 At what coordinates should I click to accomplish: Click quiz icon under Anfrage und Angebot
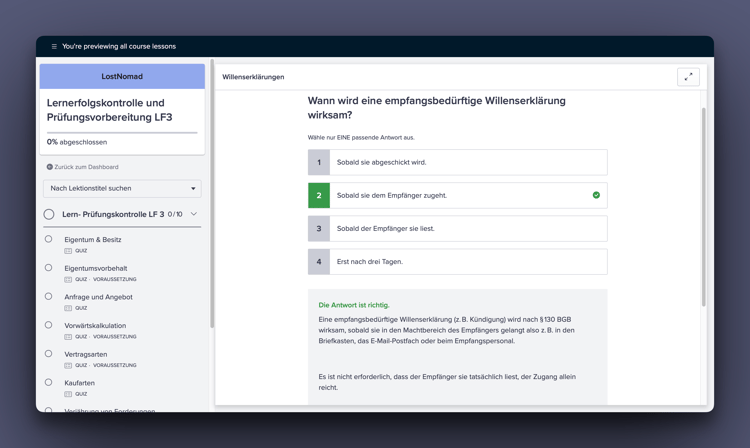pos(68,308)
